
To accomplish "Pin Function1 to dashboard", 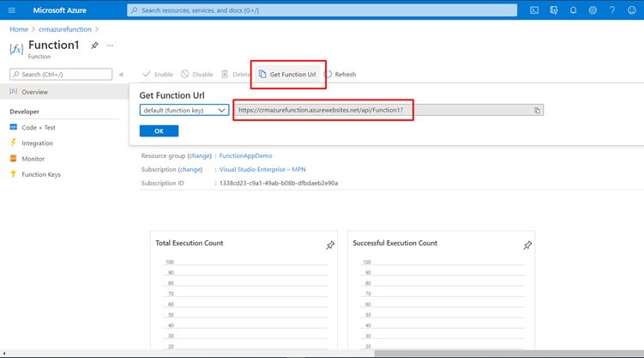I will click(94, 46).
